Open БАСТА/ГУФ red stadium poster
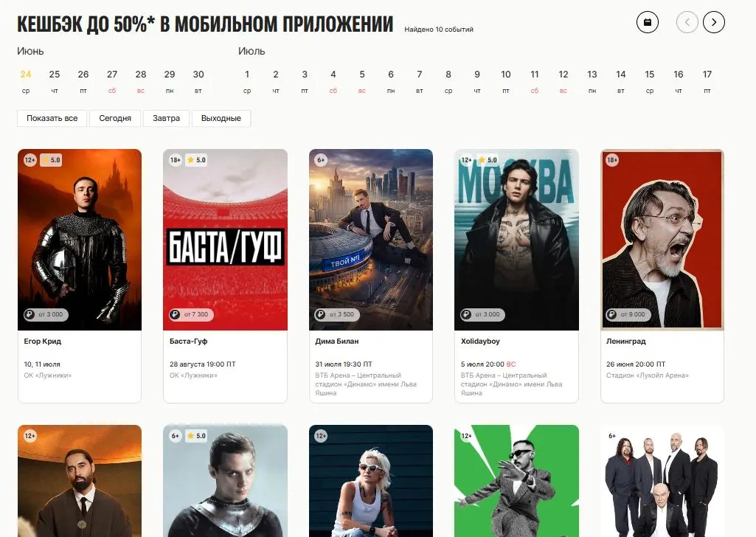 tap(225, 240)
